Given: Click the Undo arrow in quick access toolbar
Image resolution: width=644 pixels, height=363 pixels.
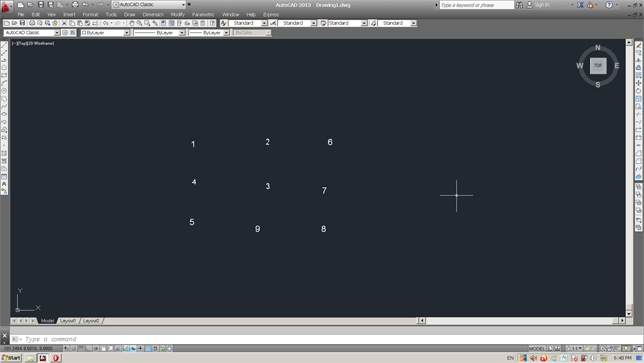Looking at the screenshot, I should point(85,5).
